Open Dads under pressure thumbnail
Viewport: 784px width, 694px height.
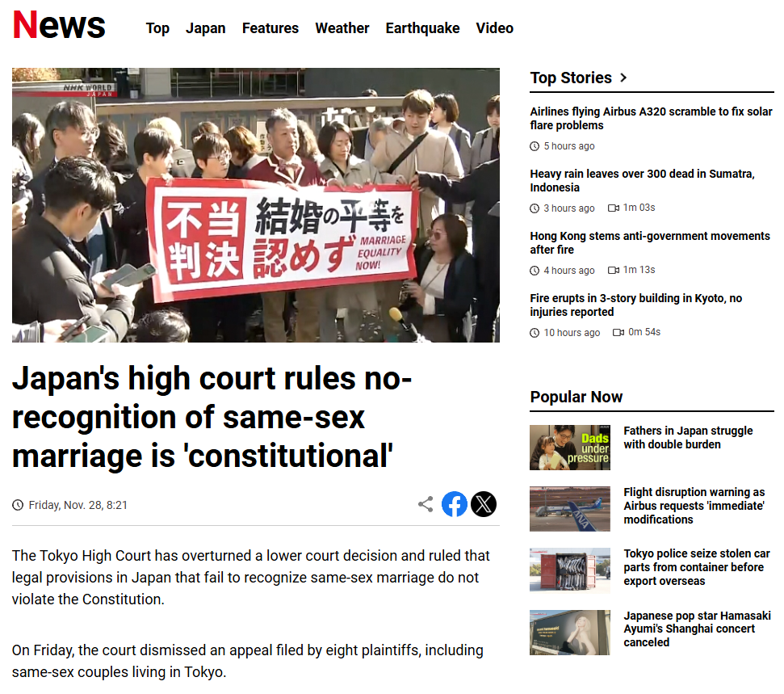point(570,448)
